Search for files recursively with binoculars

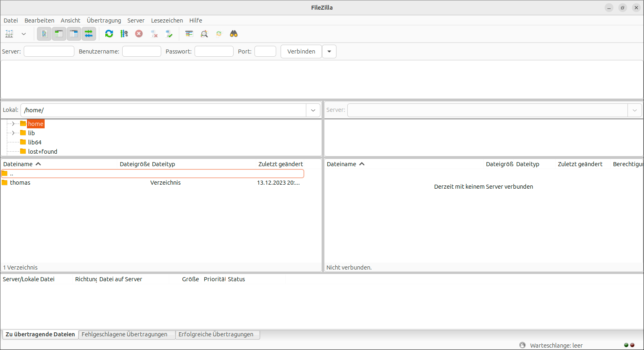coord(234,34)
